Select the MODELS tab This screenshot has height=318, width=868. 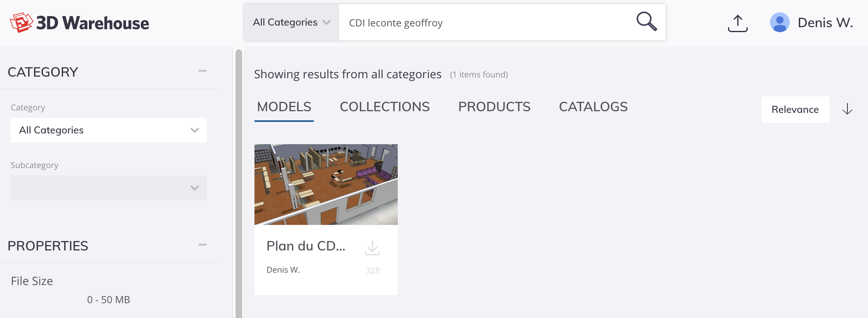284,107
